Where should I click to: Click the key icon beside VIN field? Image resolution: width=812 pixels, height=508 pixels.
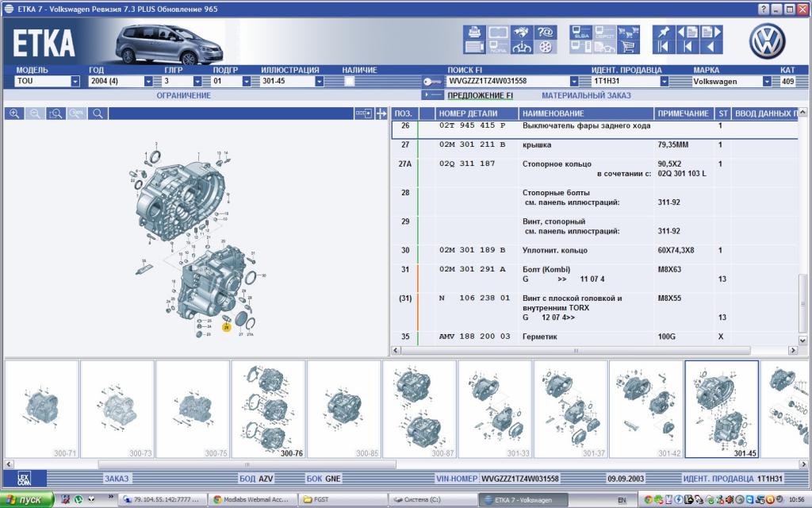[432, 82]
